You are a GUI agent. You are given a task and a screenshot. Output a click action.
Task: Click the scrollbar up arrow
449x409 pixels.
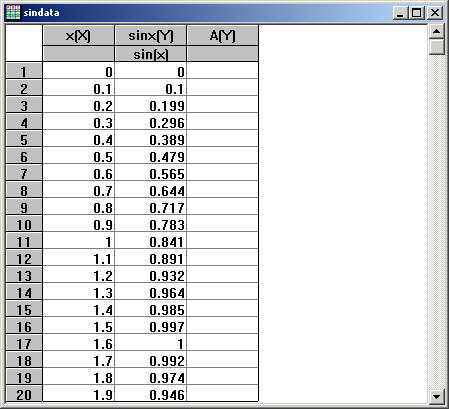click(436, 32)
